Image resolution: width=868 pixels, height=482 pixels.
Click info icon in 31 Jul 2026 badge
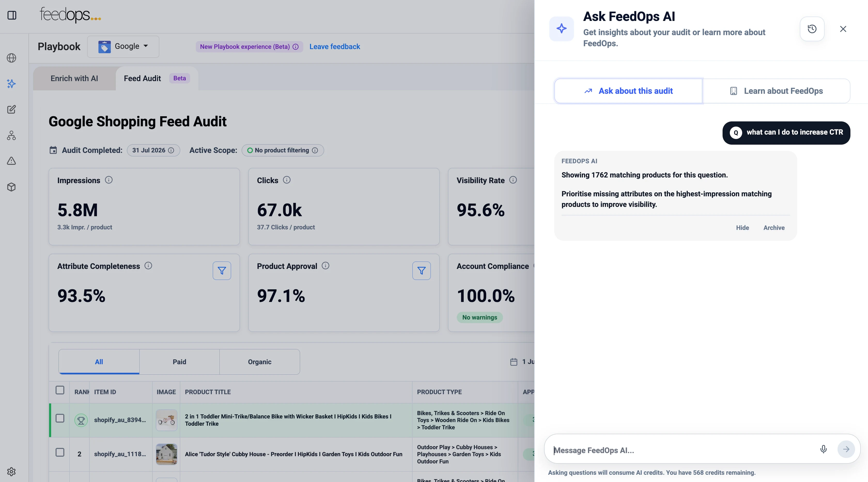tap(171, 150)
